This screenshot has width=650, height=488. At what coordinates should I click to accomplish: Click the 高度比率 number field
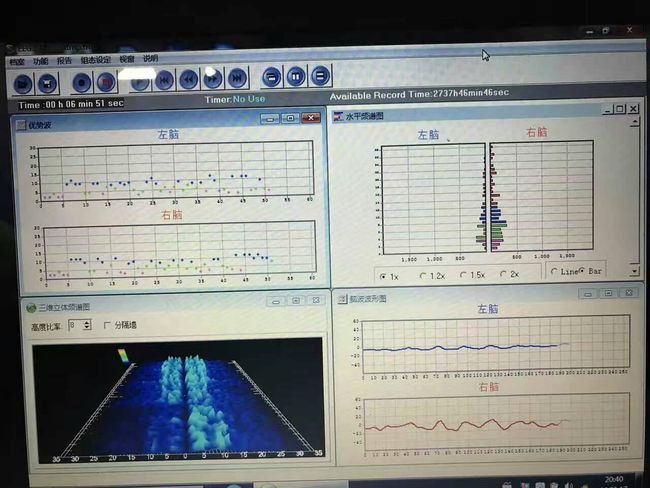tap(76, 325)
